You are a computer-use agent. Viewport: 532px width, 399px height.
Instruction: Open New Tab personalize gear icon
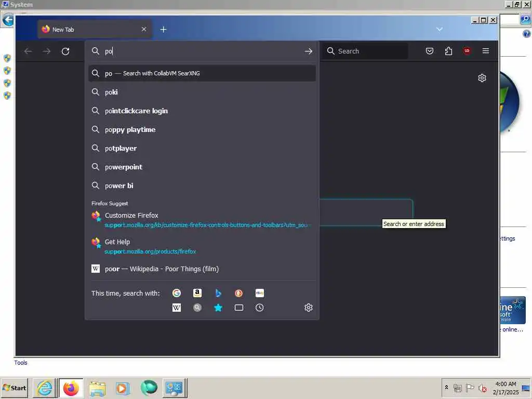click(x=482, y=78)
